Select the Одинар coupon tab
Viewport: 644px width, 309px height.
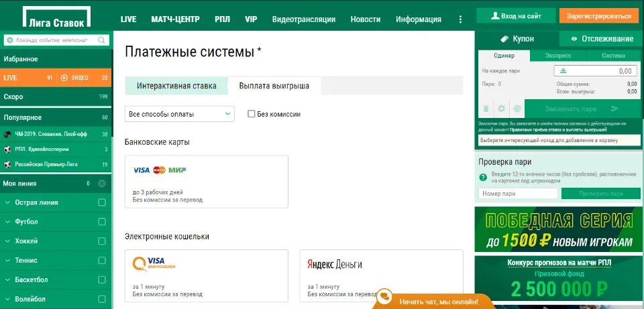pyautogui.click(x=504, y=56)
